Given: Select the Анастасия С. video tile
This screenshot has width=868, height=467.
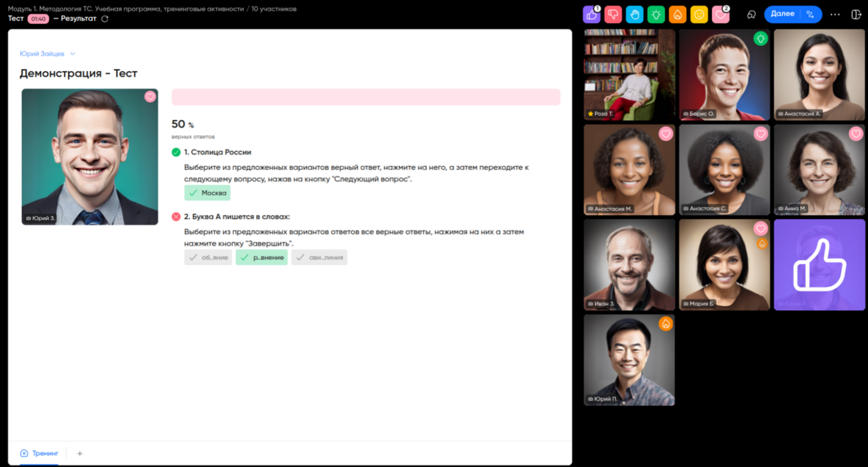Looking at the screenshot, I should 724,170.
